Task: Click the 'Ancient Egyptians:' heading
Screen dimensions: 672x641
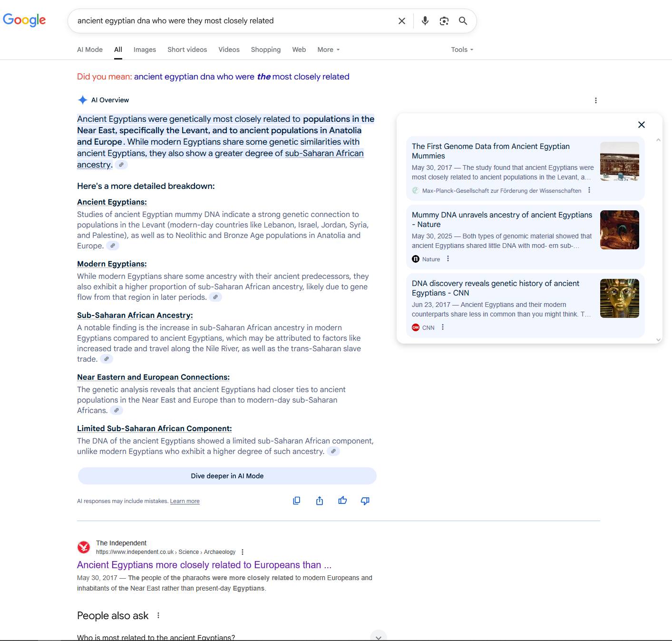Action: (112, 202)
